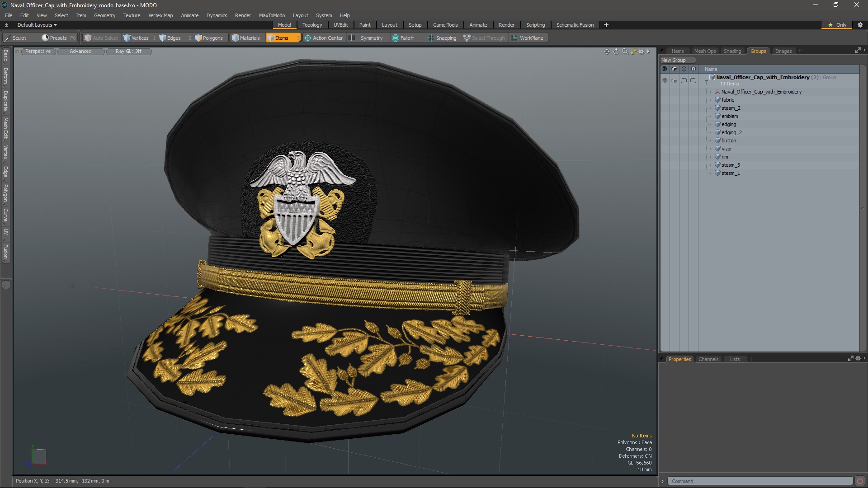Open the Vertex Map menu
This screenshot has height=488, width=868.
160,15
